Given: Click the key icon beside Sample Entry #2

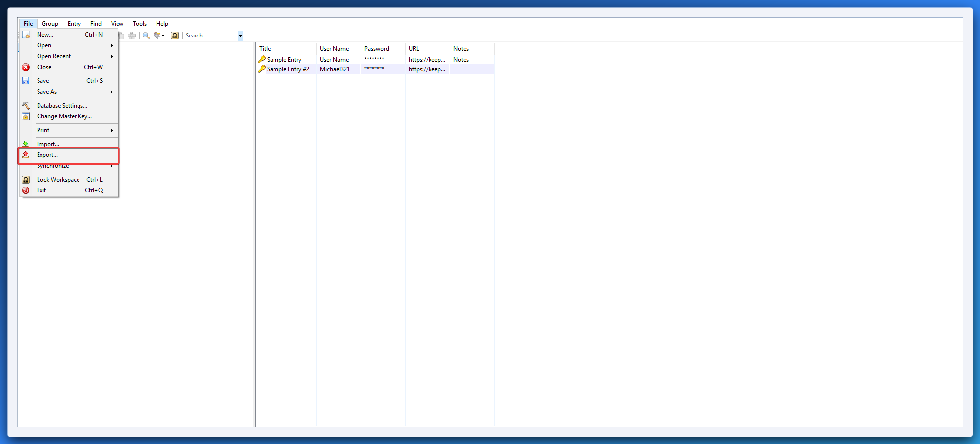Looking at the screenshot, I should click(262, 69).
